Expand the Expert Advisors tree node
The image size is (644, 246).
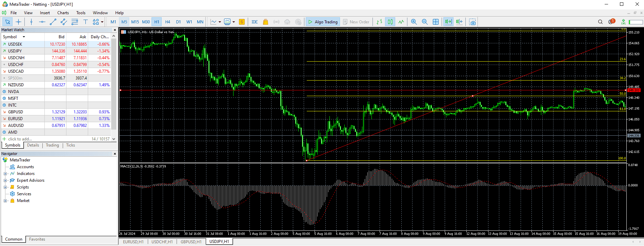[x=5, y=180]
